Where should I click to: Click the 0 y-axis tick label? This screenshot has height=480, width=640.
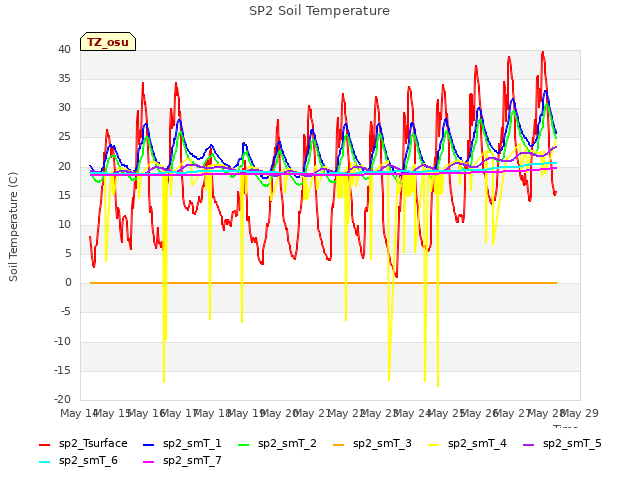point(68,282)
